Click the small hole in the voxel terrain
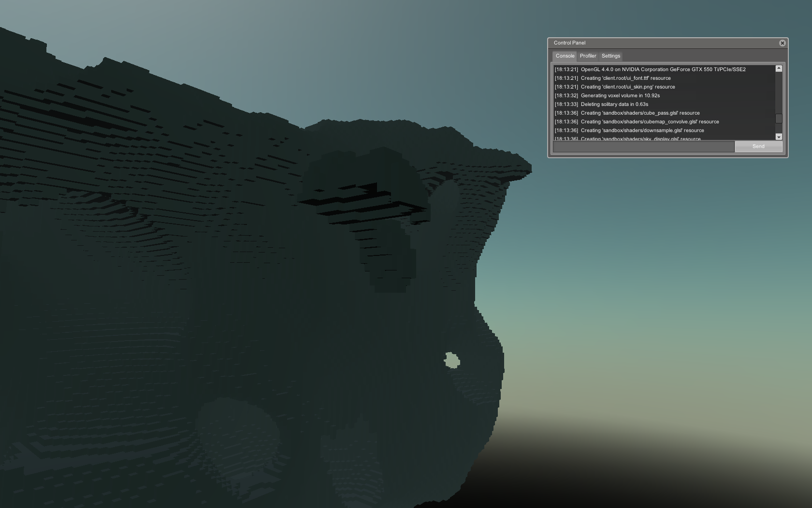The height and width of the screenshot is (508, 812). click(451, 360)
